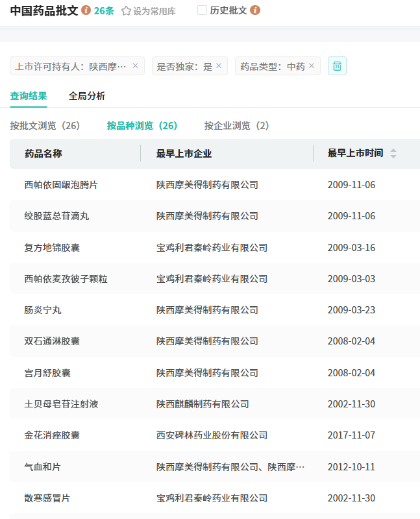Open drug 绞股蓝总苷滴丸
The image size is (420, 519).
[56, 216]
